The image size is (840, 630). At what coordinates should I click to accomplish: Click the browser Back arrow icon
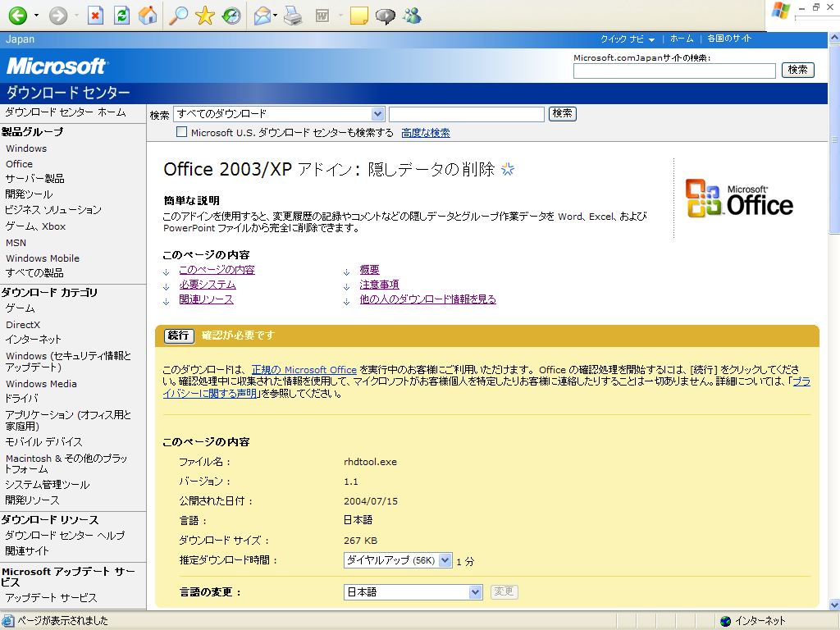click(17, 16)
